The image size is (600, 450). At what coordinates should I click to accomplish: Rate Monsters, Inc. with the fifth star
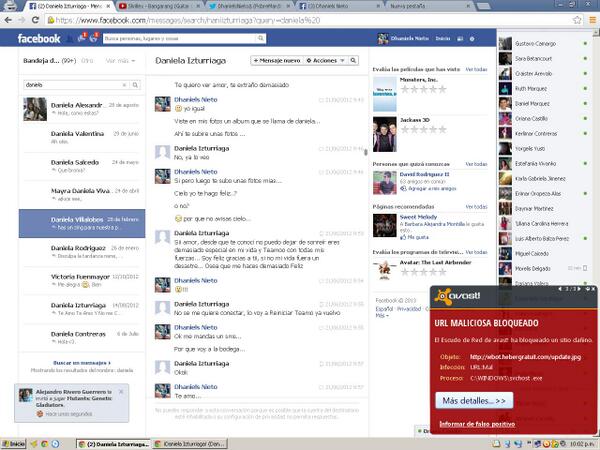442,89
